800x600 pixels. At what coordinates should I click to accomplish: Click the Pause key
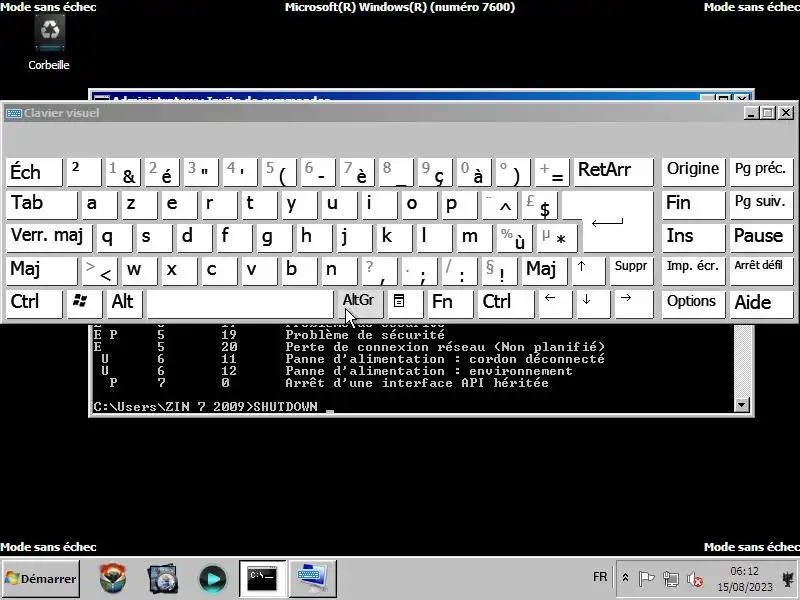761,237
